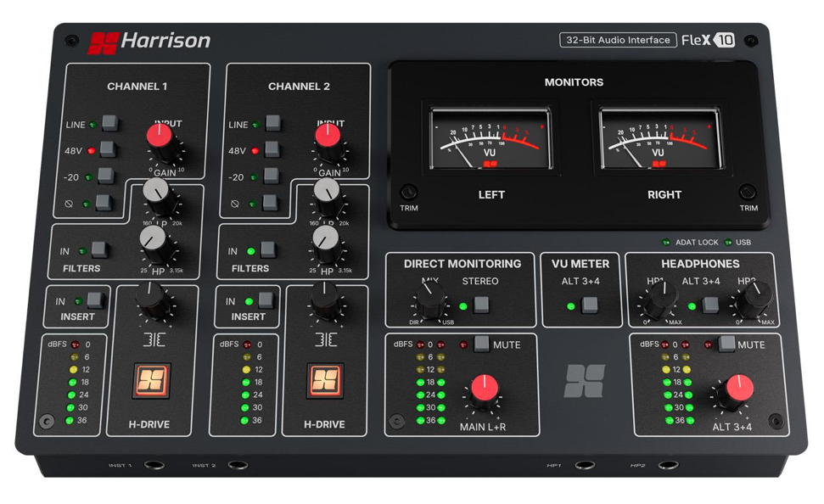Click the red MAIN L+R level knob
Viewport: 824px width, 504px height.
[485, 391]
